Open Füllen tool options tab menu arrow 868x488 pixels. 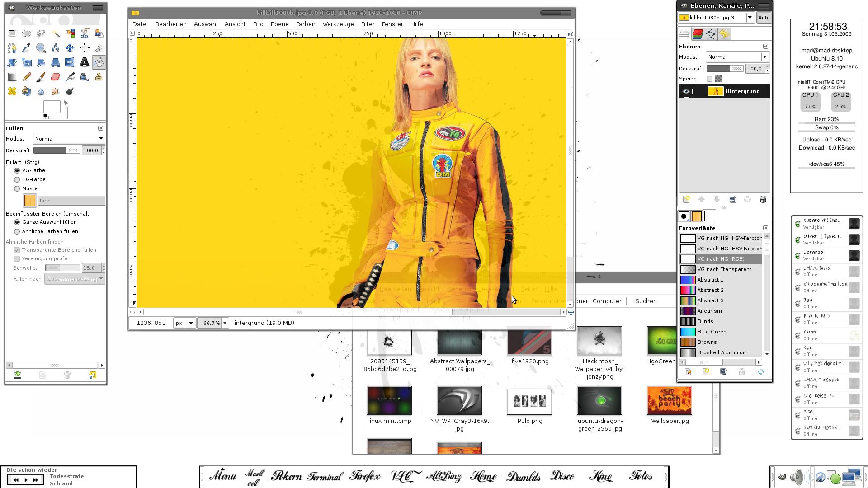100,128
